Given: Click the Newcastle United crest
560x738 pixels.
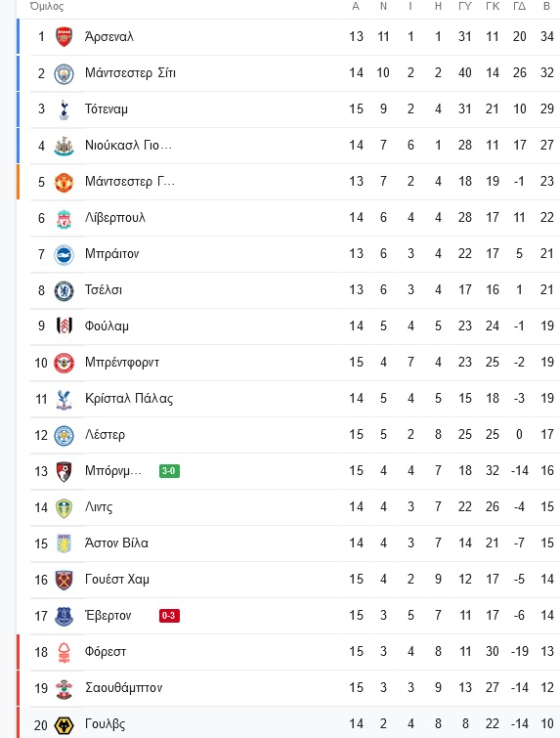Looking at the screenshot, I should tap(64, 146).
